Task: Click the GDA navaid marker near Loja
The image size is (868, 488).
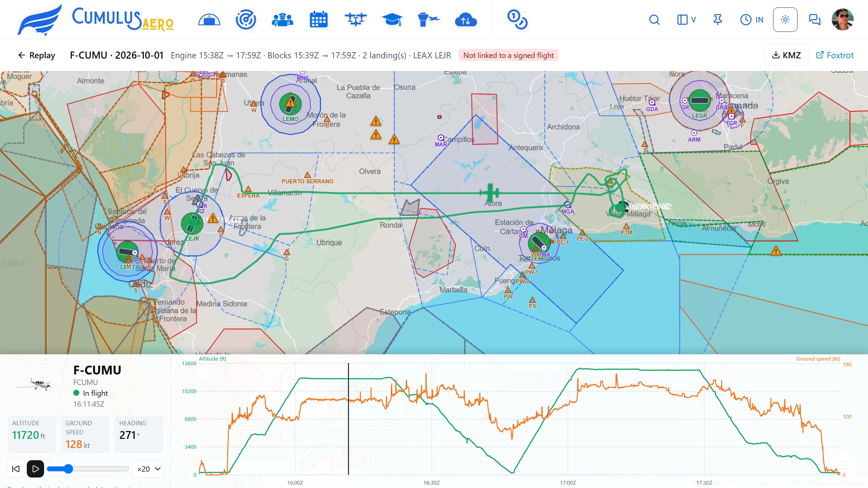Action: (x=652, y=102)
